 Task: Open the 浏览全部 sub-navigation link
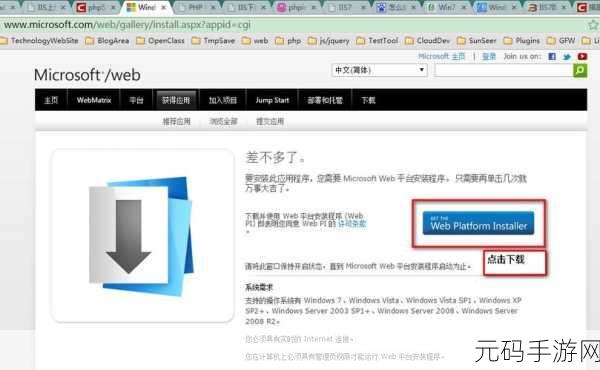coord(223,122)
